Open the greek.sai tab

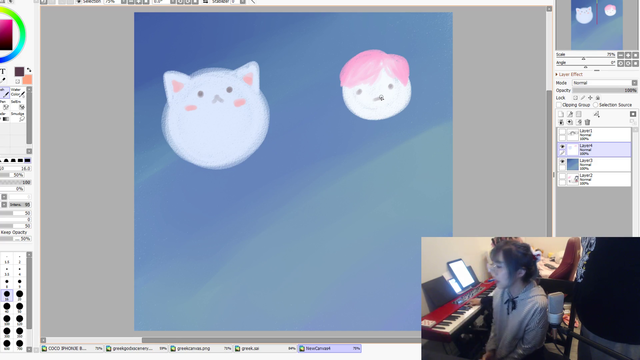pyautogui.click(x=265, y=349)
